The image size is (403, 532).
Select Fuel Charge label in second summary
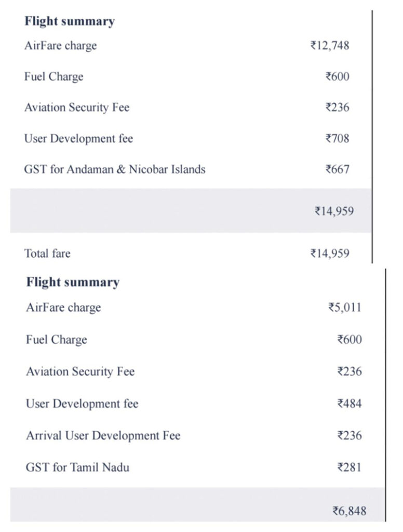coord(57,340)
